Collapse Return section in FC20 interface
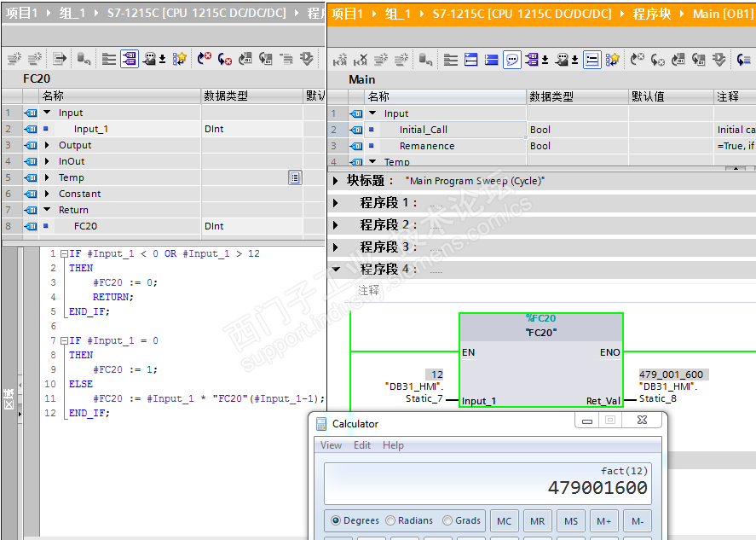The width and height of the screenshot is (756, 540). tap(47, 210)
